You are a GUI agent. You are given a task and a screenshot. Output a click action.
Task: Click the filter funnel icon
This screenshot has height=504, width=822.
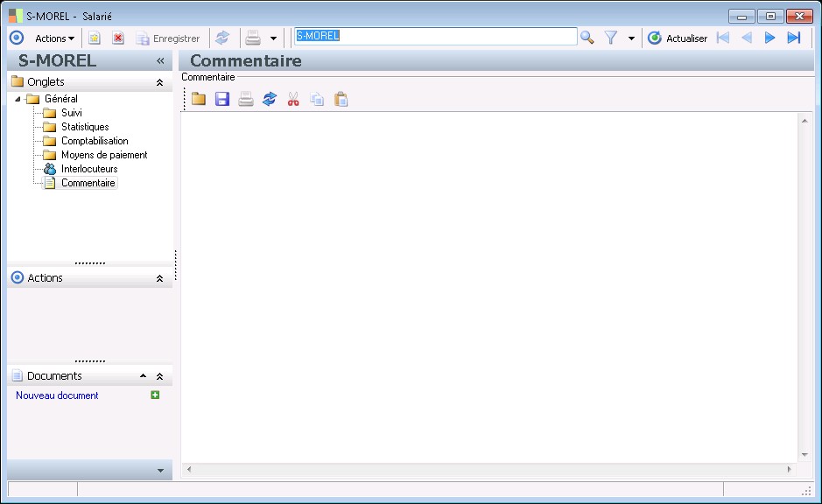(x=611, y=38)
